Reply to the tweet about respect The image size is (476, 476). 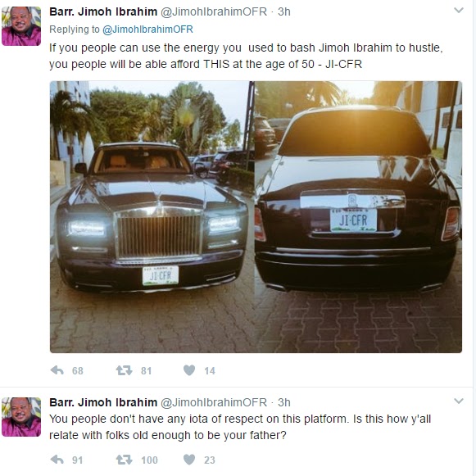coord(57,460)
